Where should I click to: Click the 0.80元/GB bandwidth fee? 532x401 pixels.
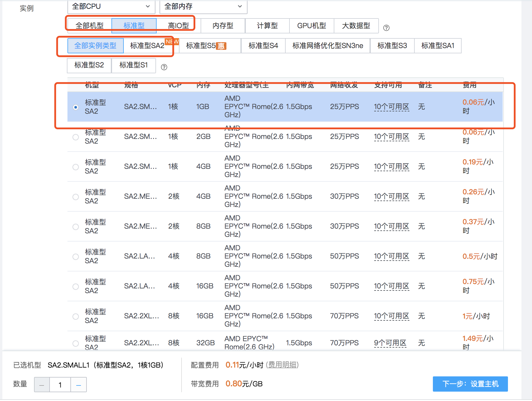(x=244, y=384)
